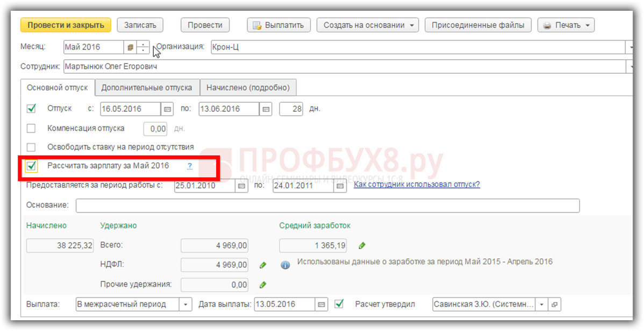Open Создать на основании dropdown
The width and height of the screenshot is (644, 331).
pos(368,25)
